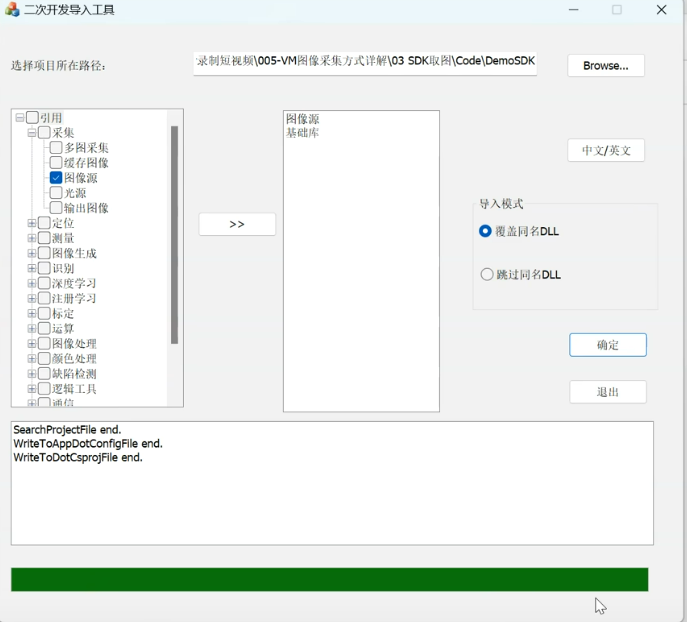
Task: Uncheck the 图像源 checkbox
Action: tap(56, 177)
